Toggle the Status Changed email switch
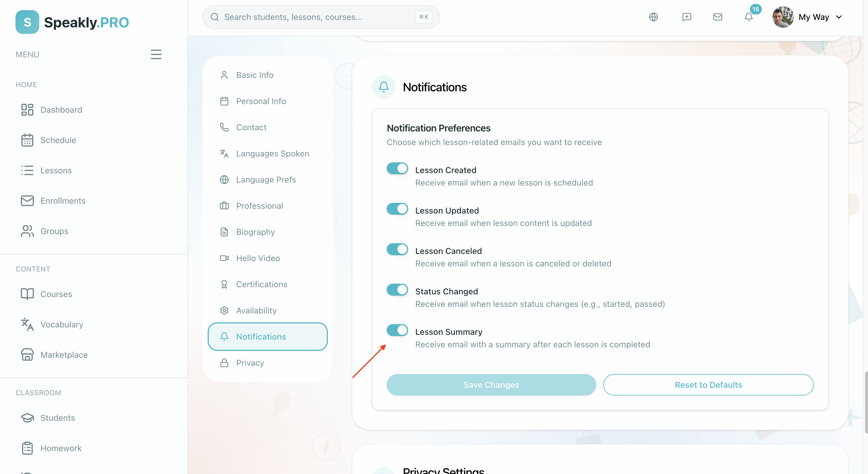 [397, 290]
